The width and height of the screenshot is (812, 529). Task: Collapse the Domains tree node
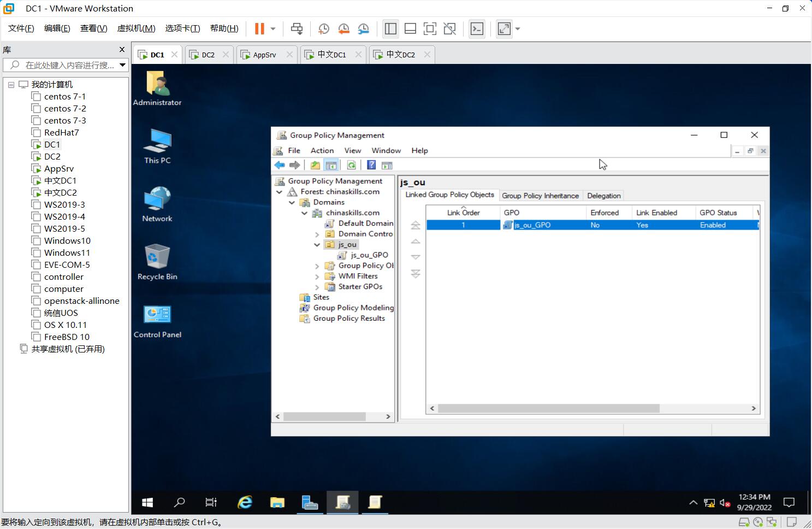coord(292,202)
